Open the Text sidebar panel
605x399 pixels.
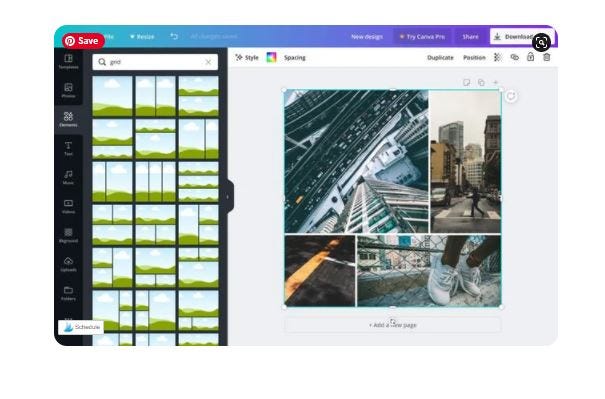pos(68,149)
